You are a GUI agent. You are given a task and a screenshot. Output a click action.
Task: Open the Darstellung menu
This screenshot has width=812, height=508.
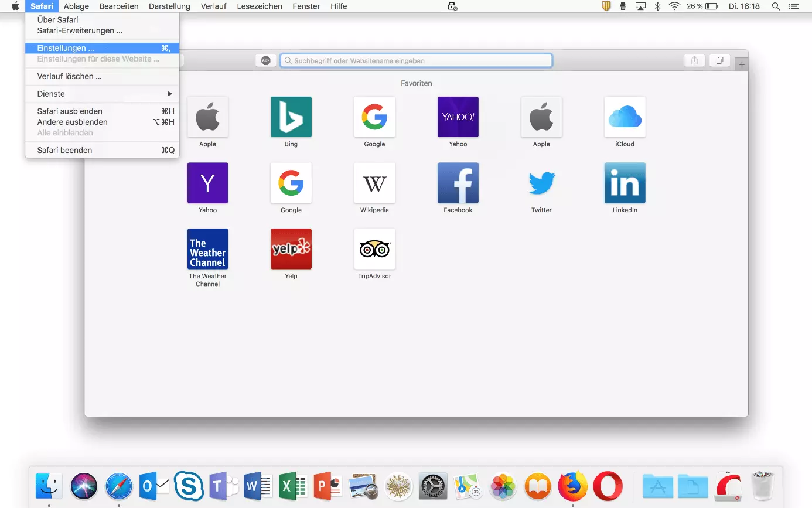coord(170,6)
